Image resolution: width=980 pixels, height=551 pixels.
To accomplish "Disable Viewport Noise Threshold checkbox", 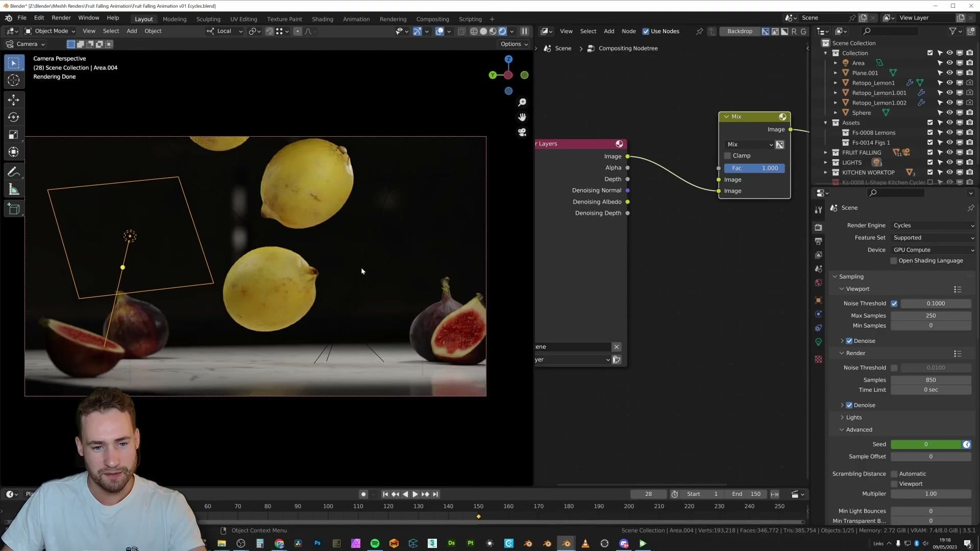I will 894,304.
